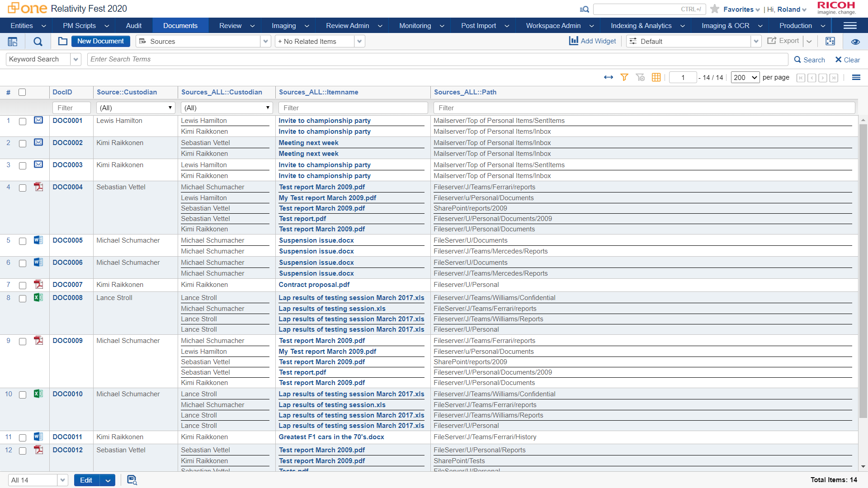Expand the All 14 selection dropdown
Screen dimensions: 868x488
point(62,480)
